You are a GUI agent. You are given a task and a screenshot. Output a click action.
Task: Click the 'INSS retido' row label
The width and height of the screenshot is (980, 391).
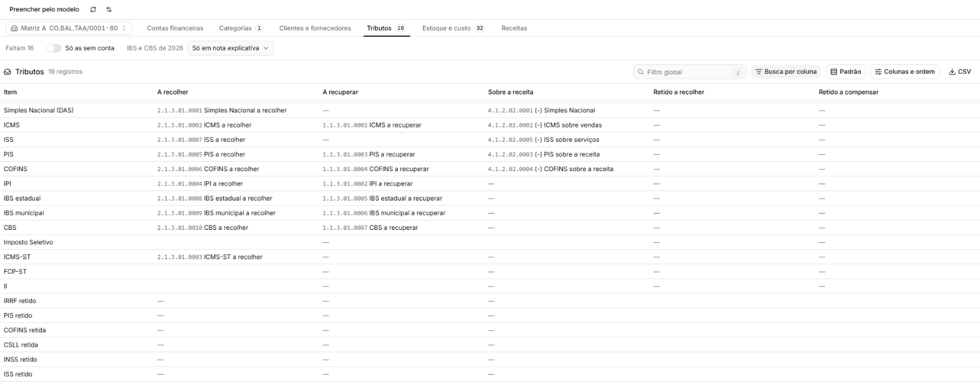pyautogui.click(x=21, y=360)
